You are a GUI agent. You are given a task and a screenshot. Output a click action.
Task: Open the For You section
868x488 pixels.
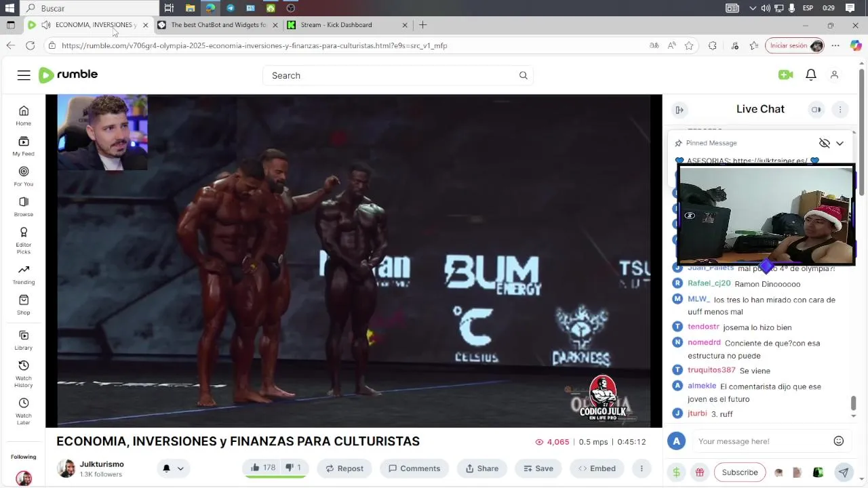click(x=24, y=176)
